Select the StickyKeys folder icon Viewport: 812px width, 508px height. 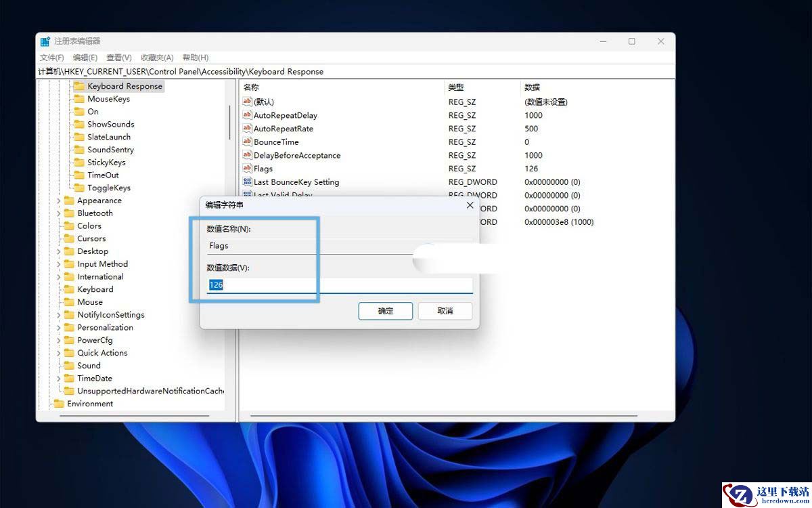coord(79,163)
